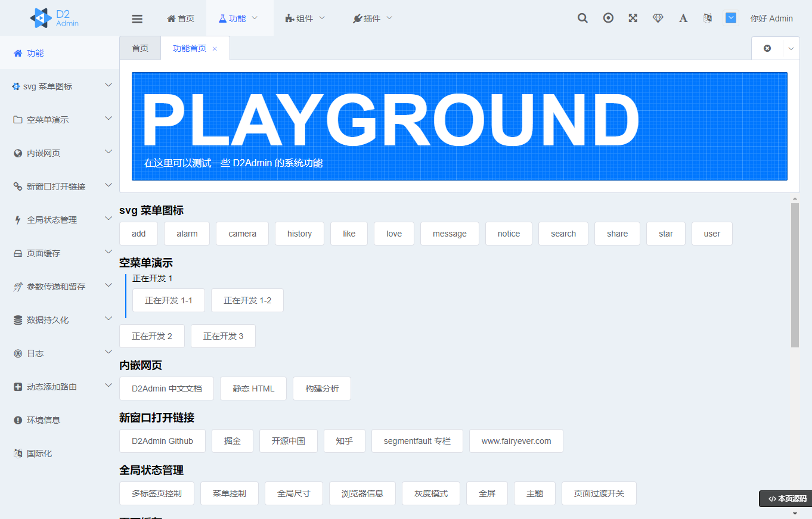Open the header search icon
Viewport: 812px width, 519px height.
tap(582, 18)
